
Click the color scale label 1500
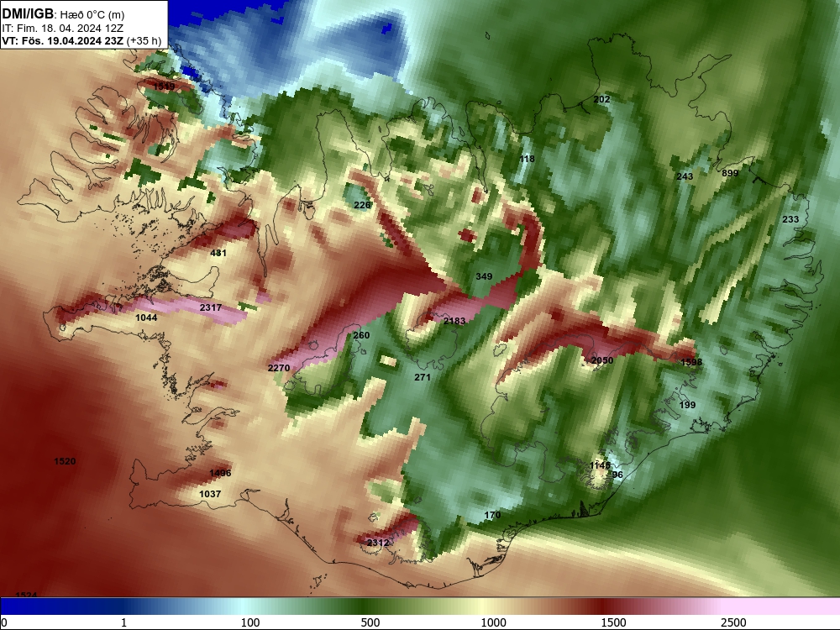tap(613, 622)
